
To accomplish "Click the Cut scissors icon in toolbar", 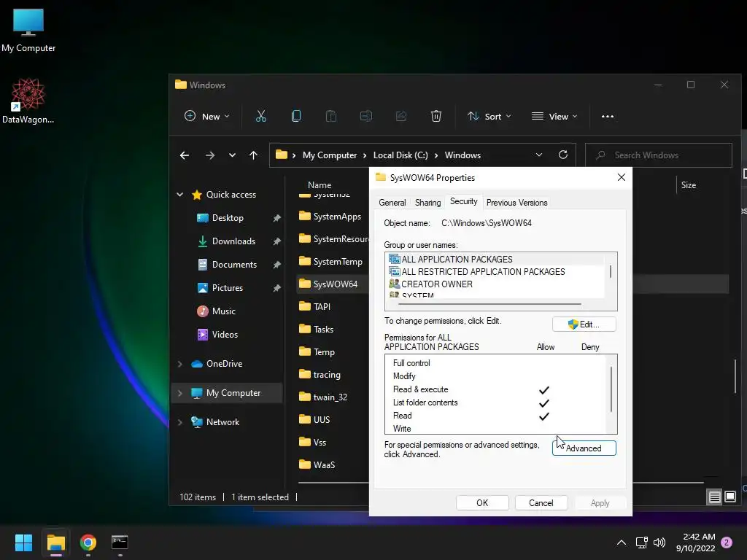I will click(x=261, y=116).
